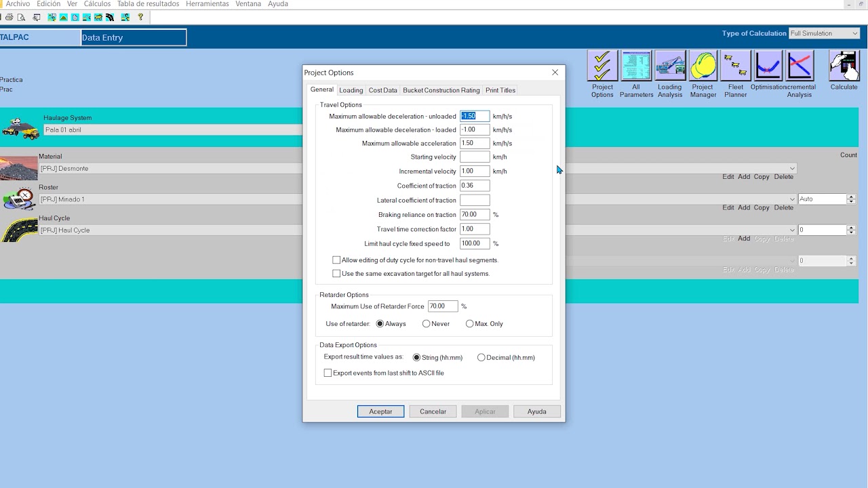Click the black road toolbar icon

(x=110, y=17)
